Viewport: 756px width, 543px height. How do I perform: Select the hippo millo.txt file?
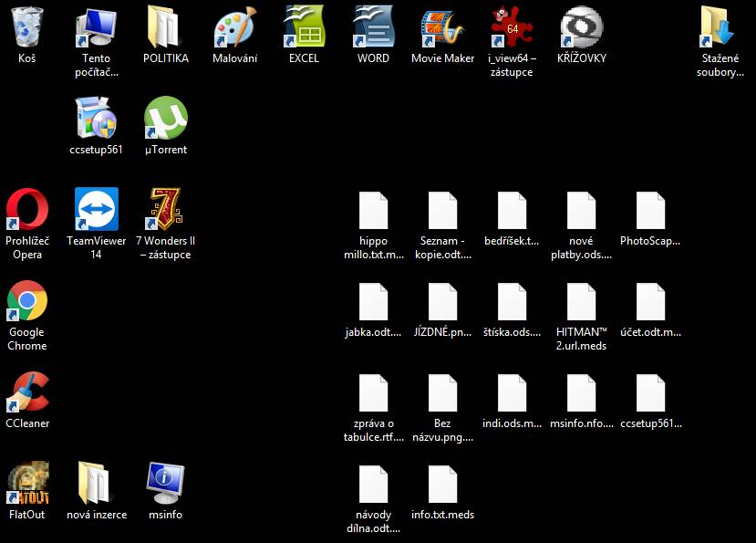coord(373,211)
